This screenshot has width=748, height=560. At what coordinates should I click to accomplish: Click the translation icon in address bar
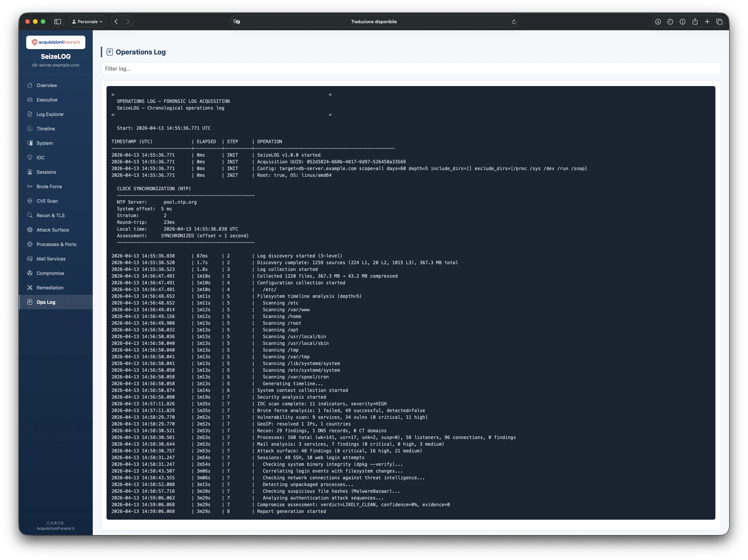237,21
